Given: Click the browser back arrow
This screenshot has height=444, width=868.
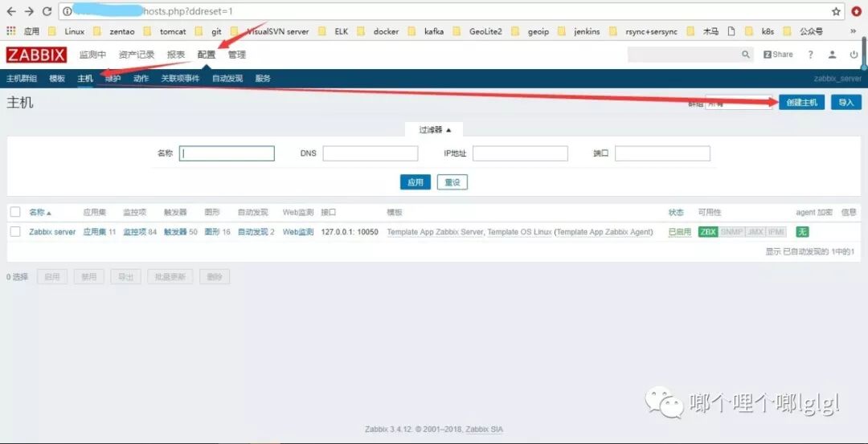Looking at the screenshot, I should click(11, 11).
